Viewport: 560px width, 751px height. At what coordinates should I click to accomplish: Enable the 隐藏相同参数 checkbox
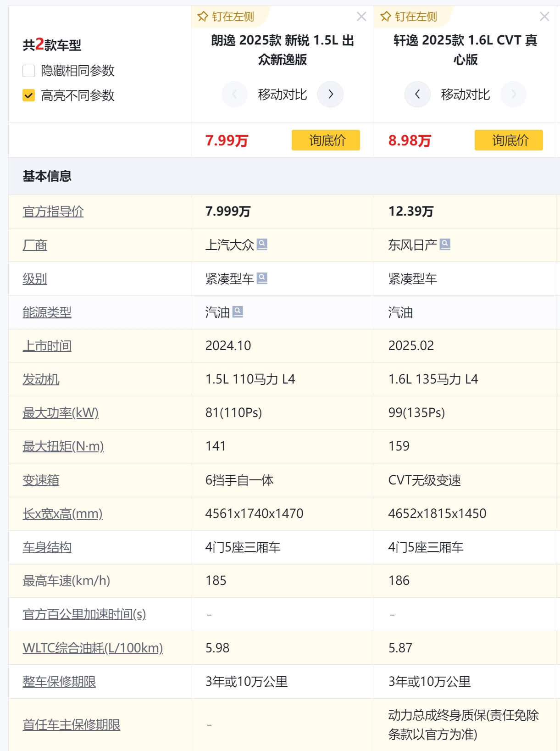click(x=29, y=71)
